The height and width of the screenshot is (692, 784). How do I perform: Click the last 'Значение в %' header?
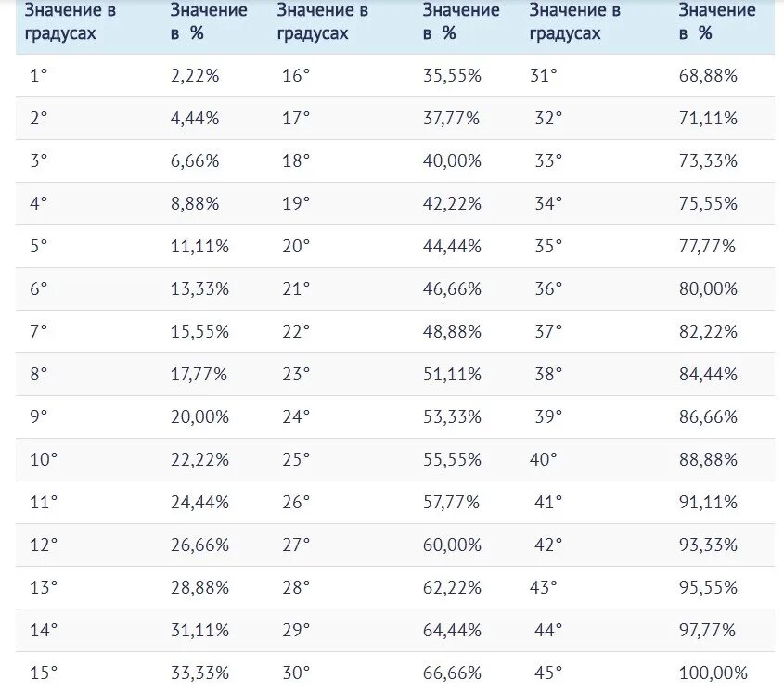[716, 22]
